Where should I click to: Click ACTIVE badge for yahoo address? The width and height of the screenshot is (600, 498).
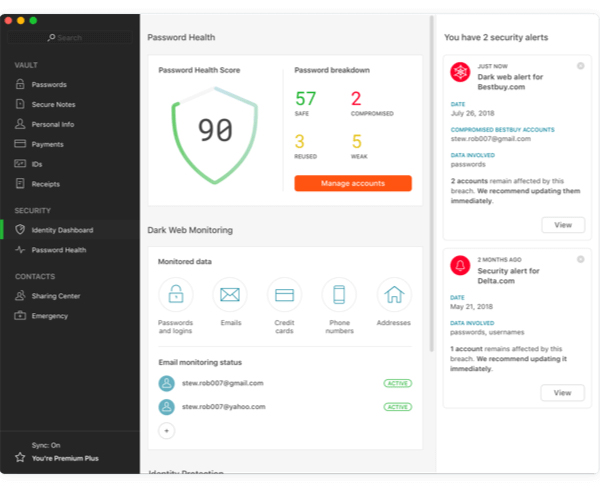[398, 407]
